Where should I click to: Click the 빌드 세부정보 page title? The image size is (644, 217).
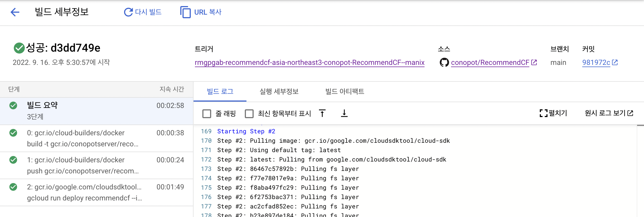coord(61,12)
